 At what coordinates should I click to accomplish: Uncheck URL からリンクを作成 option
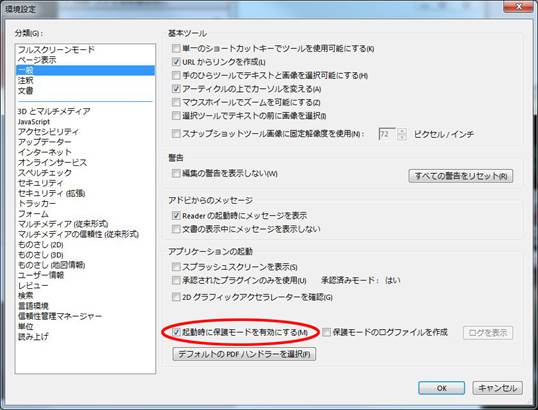tap(176, 62)
